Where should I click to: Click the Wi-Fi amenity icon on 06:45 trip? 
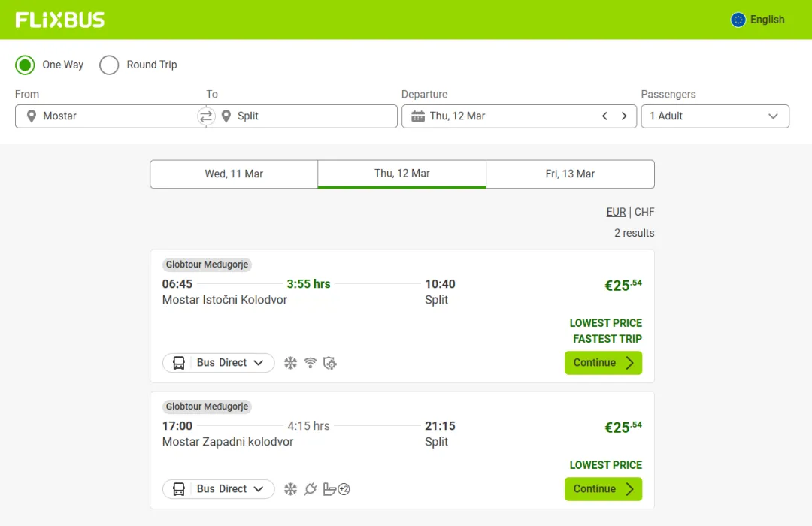310,363
